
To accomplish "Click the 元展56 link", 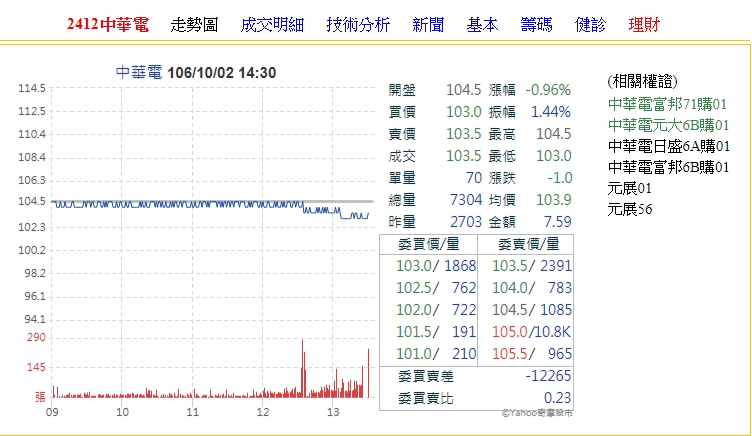I will point(629,209).
